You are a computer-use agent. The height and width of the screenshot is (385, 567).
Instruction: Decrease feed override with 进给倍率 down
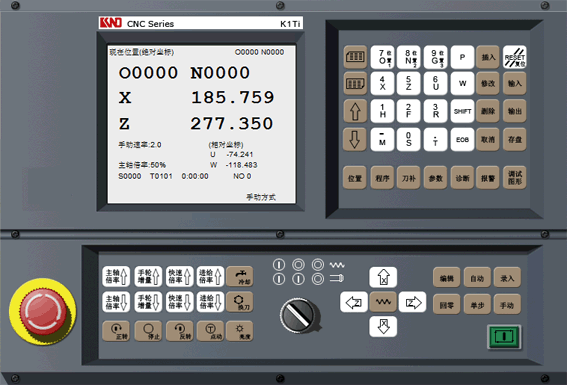point(210,302)
